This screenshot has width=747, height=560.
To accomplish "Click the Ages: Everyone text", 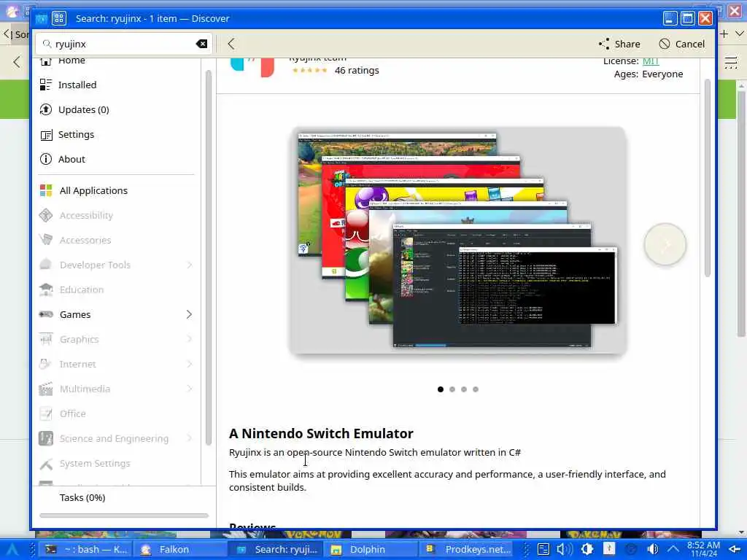I will click(x=649, y=74).
